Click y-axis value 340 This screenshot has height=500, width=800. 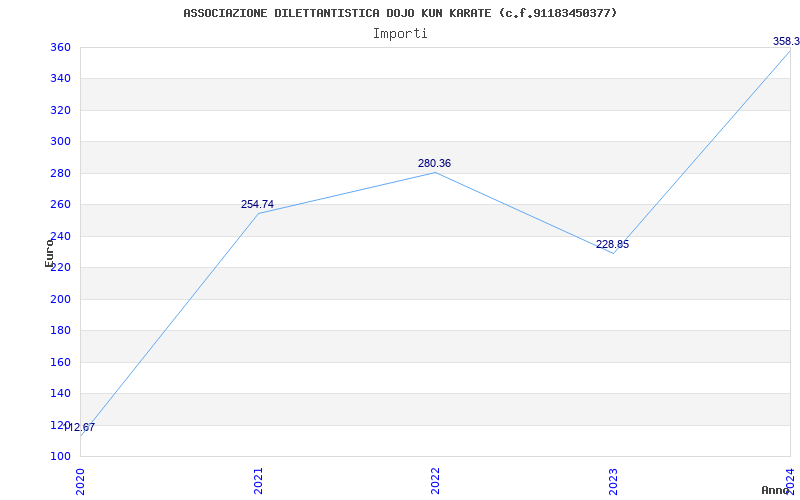[x=60, y=79]
